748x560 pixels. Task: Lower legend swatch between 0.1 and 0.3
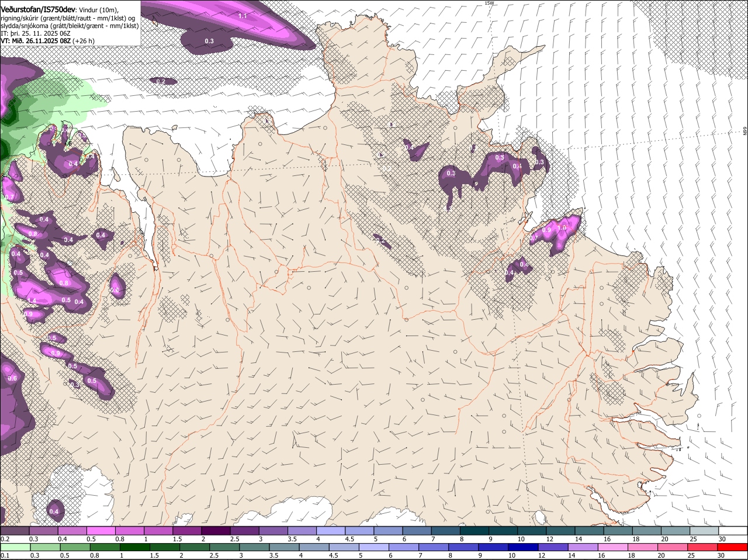[x=15, y=547]
